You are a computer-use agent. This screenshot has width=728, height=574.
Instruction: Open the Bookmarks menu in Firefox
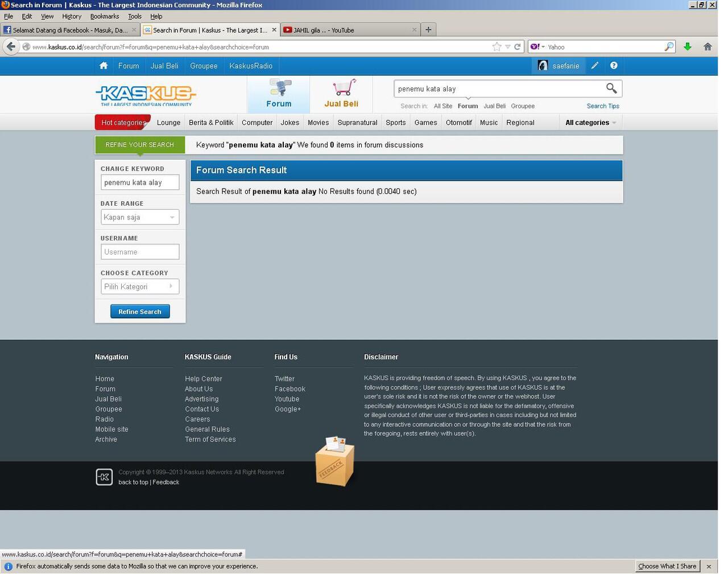pyautogui.click(x=105, y=16)
